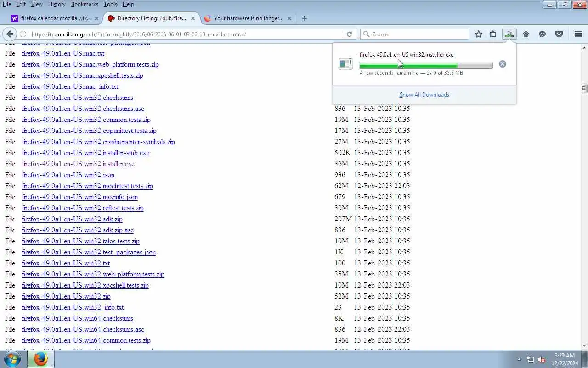Open firefox-49.0a1.en-US.win32.zip link
The image size is (588, 368).
(x=66, y=296)
